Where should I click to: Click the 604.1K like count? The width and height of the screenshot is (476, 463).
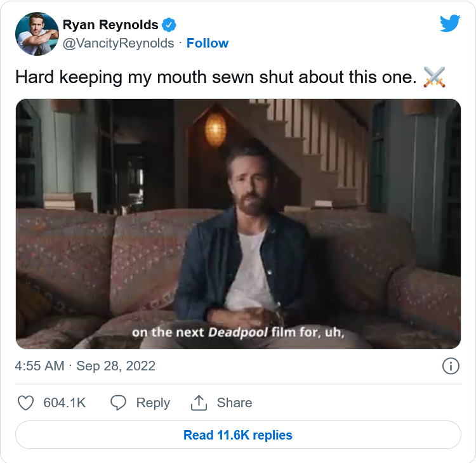coord(64,403)
